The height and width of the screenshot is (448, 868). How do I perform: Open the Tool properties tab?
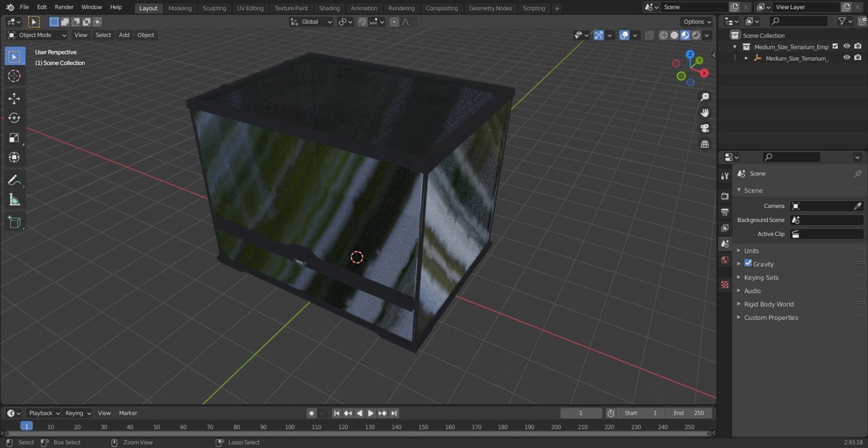pyautogui.click(x=725, y=176)
